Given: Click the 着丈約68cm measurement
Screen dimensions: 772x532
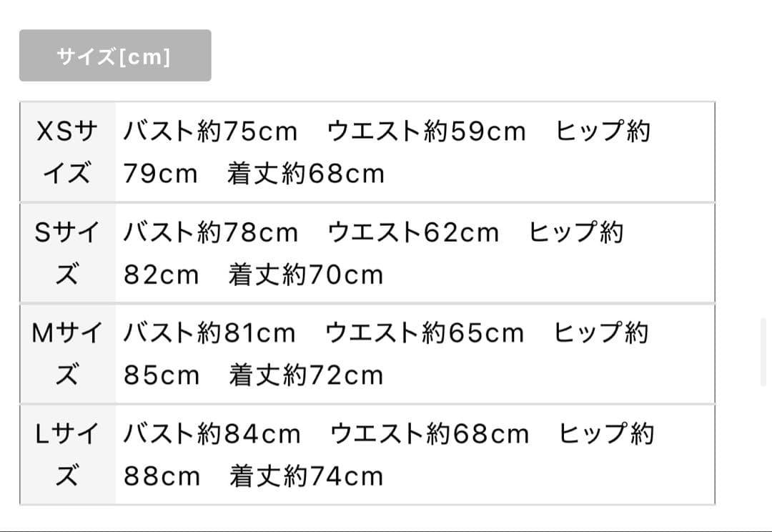Looking at the screenshot, I should [x=306, y=174].
